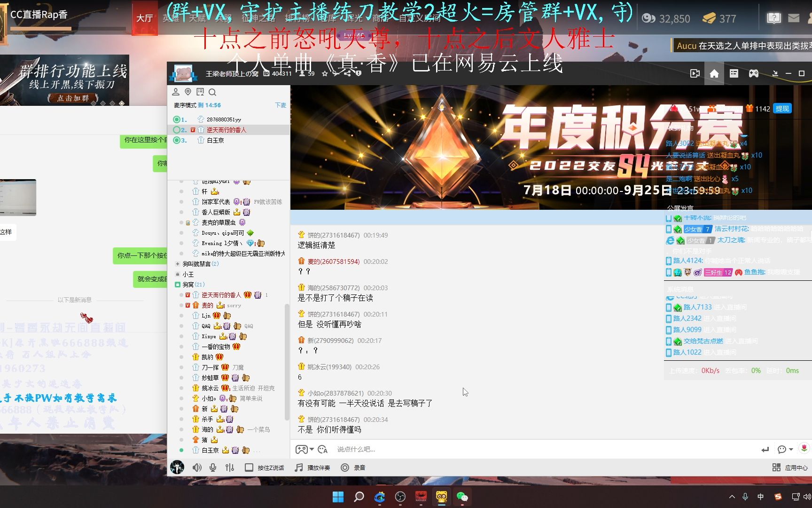
Task: Click the 提现 withdraw button
Action: click(x=782, y=109)
